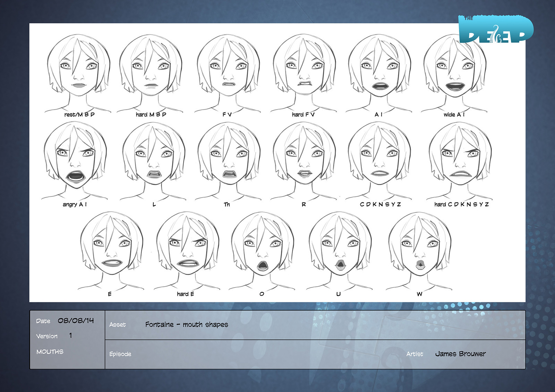Click the 'U' label
555x392 pixels.
pos(339,294)
